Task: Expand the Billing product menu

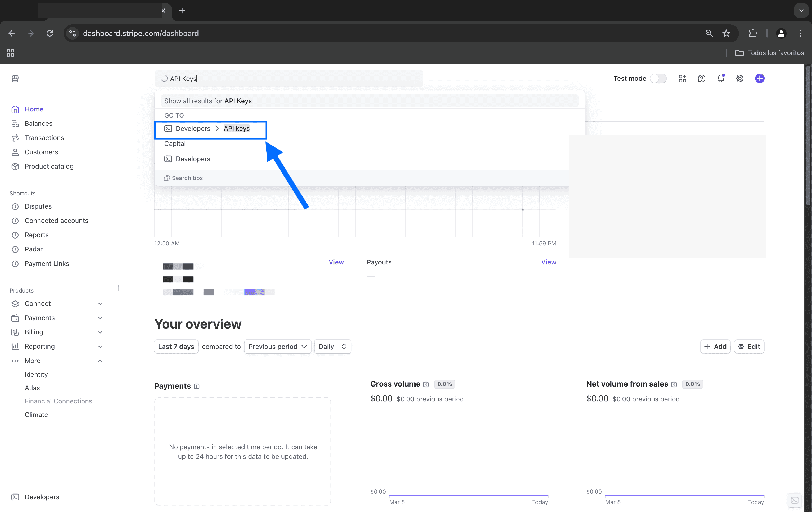Action: coord(100,332)
